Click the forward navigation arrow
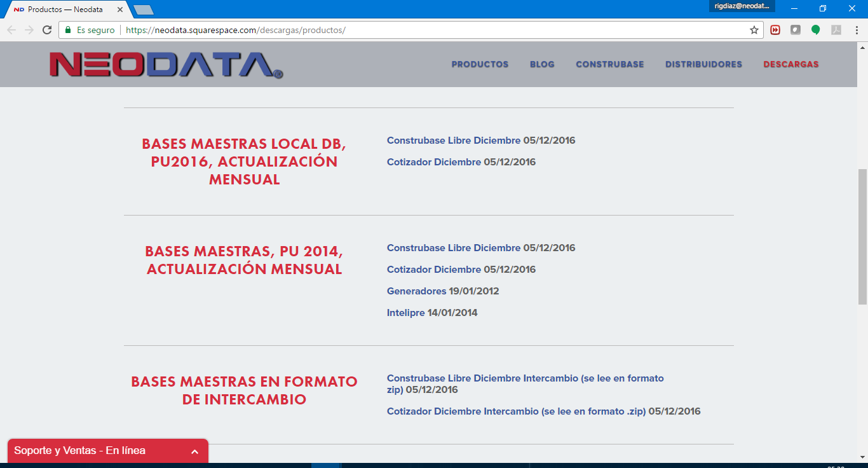 [28, 29]
